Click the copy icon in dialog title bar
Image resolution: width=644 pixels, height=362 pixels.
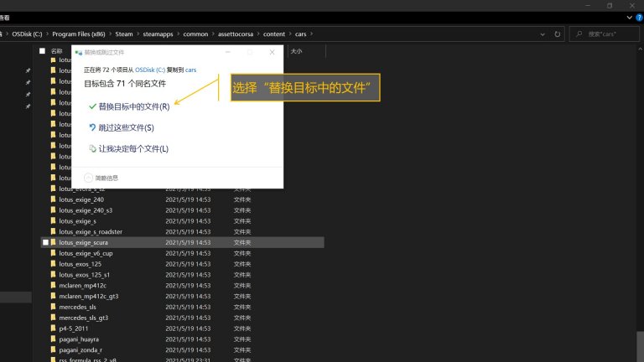79,53
